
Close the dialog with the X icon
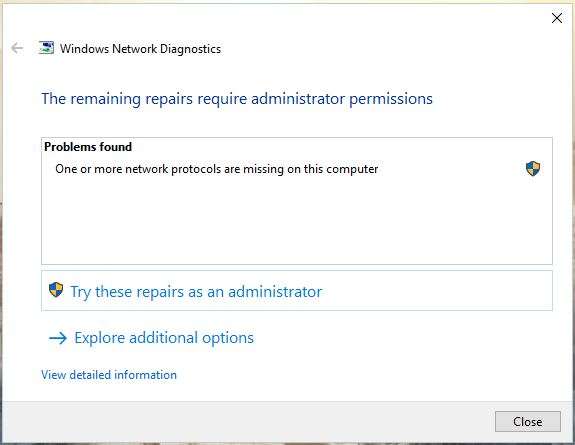point(557,18)
